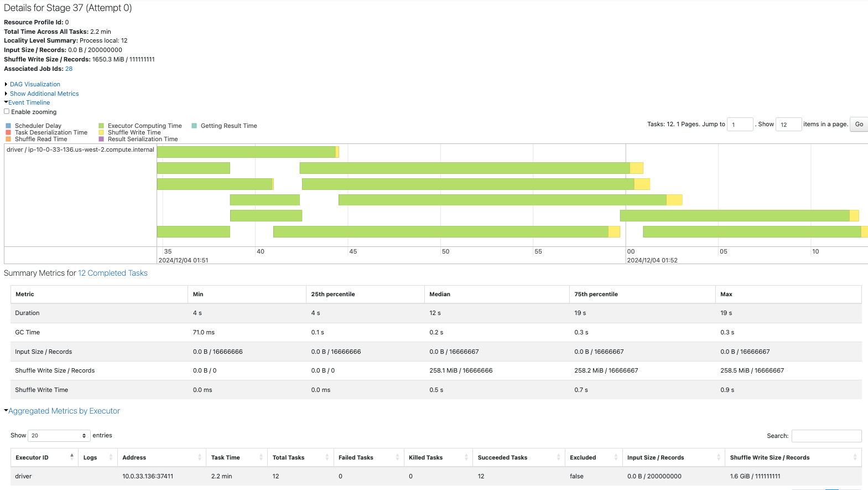The width and height of the screenshot is (868, 490).
Task: Click Task Deserialization Time legend swatch
Action: tap(8, 132)
